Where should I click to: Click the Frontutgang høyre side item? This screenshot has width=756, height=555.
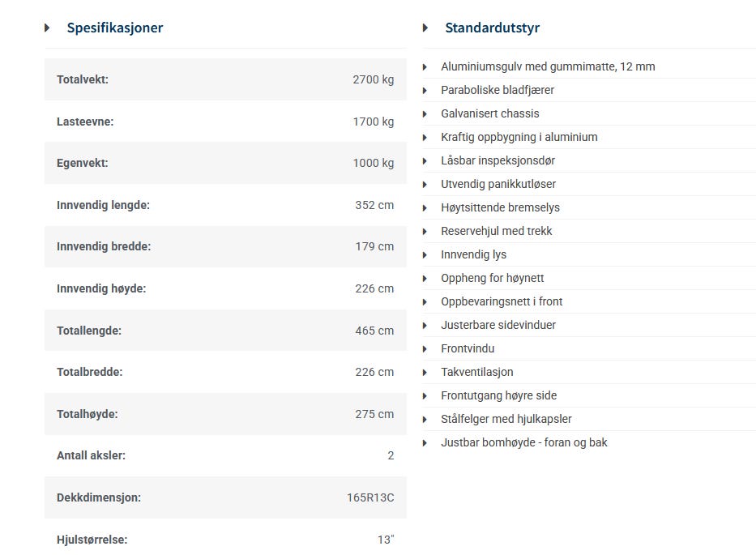point(498,396)
